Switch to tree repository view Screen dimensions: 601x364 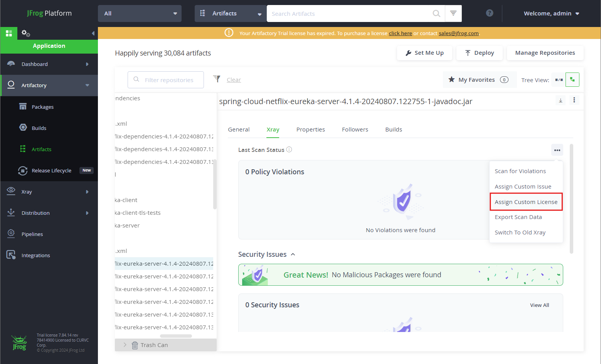click(572, 80)
